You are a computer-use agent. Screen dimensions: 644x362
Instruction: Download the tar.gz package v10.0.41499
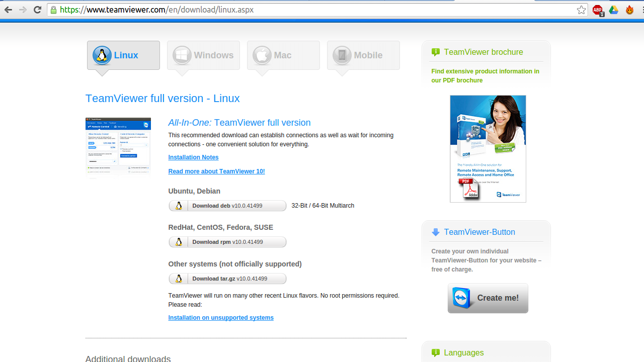(227, 279)
